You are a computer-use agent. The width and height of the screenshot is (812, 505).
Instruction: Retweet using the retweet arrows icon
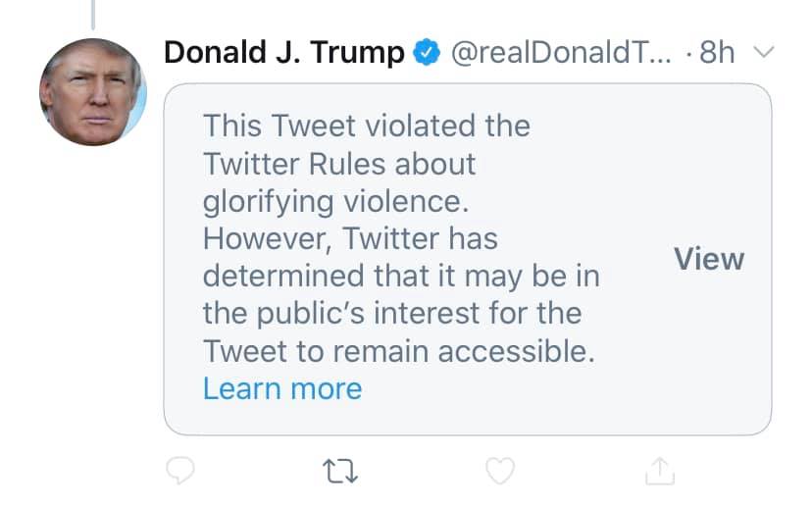click(x=340, y=471)
